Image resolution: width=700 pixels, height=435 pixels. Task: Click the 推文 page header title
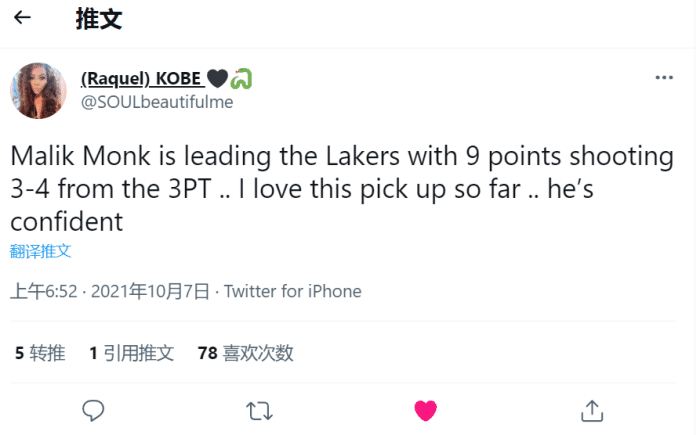99,19
